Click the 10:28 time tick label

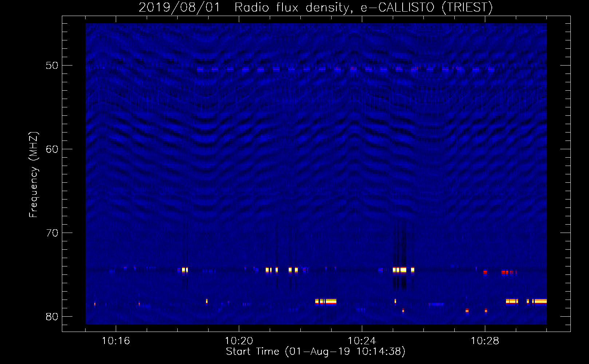(485, 341)
